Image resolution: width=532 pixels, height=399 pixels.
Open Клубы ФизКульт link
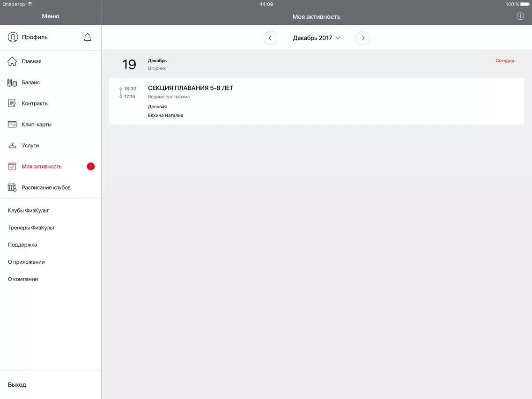[x=28, y=211]
